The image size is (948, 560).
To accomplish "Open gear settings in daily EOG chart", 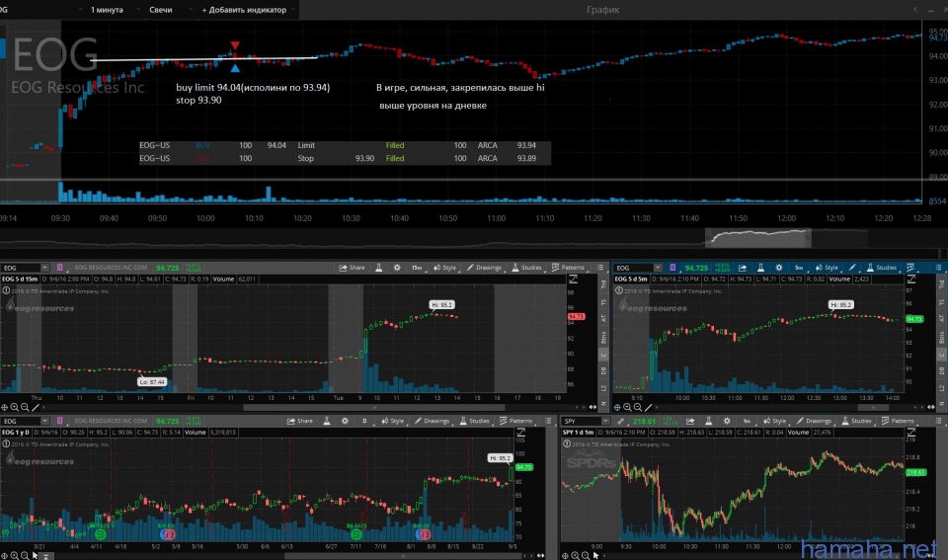I will (346, 421).
